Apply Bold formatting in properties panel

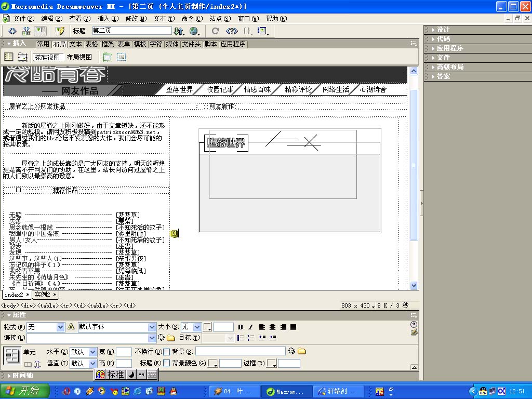[240, 327]
